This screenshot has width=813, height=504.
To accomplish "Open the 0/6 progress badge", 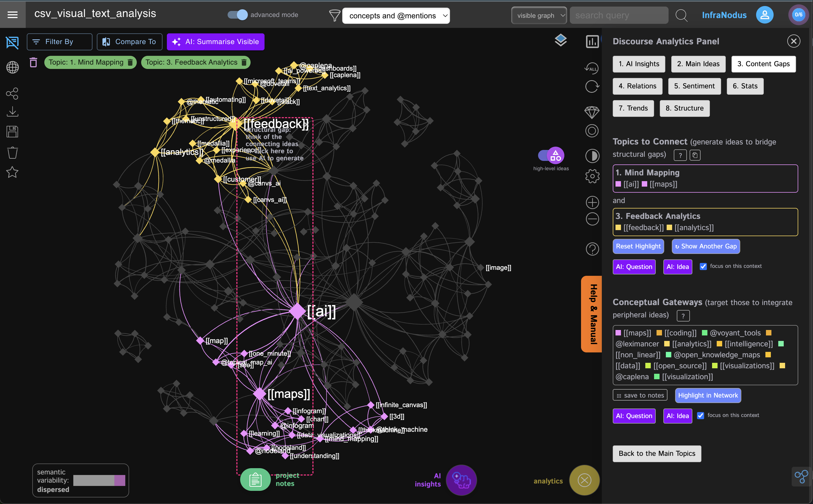I will point(799,15).
